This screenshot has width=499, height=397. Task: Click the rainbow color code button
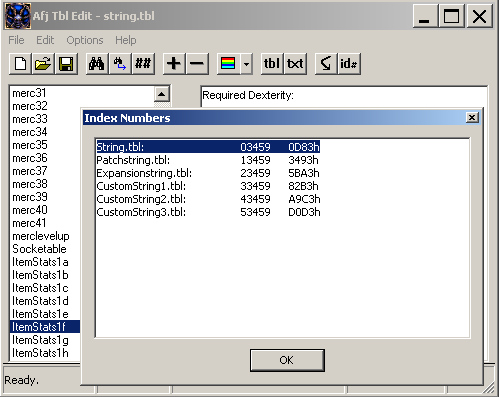pos(228,63)
